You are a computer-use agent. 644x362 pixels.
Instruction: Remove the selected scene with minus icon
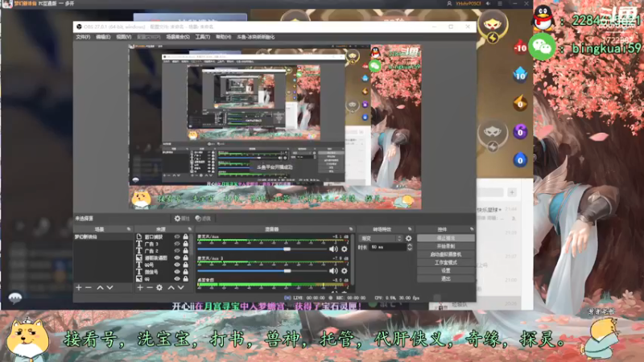[x=89, y=288]
